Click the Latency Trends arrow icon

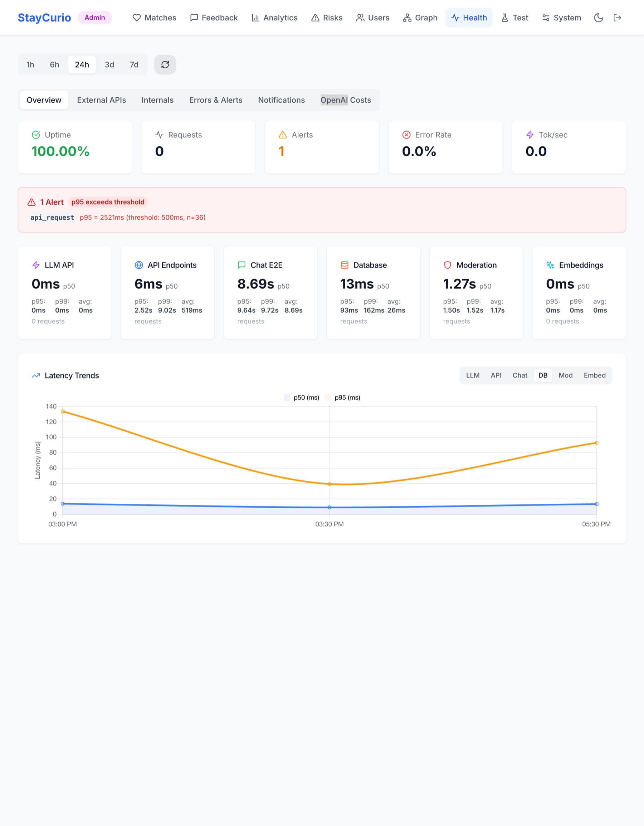pos(36,376)
